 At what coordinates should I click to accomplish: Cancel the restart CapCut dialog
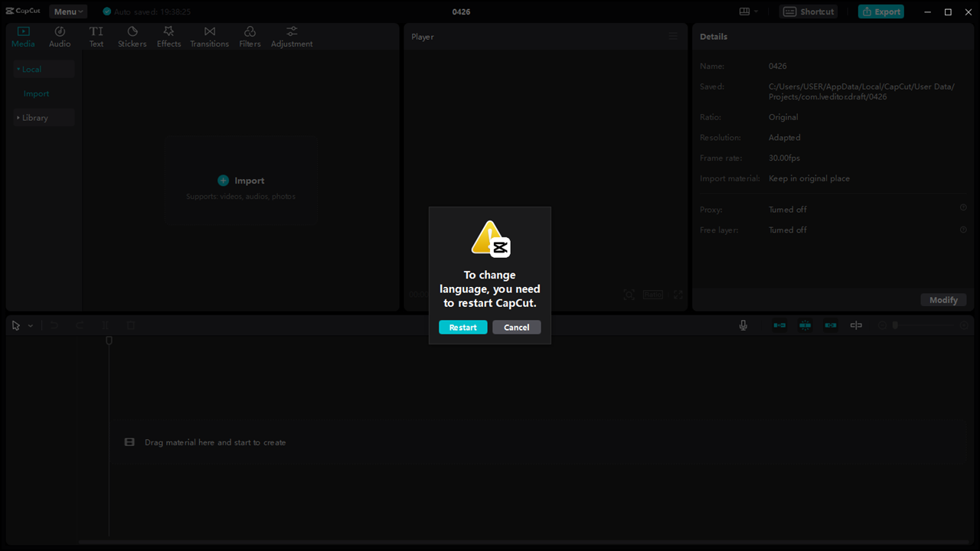517,328
